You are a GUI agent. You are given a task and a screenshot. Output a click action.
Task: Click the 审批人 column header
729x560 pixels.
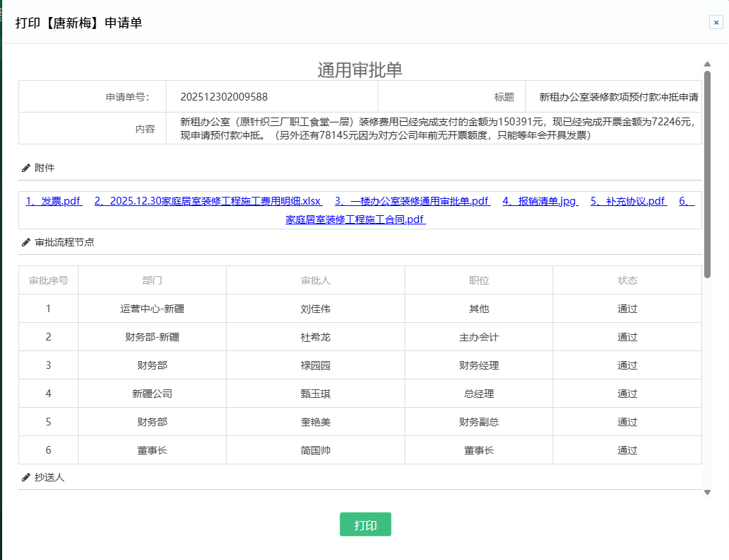pos(315,280)
